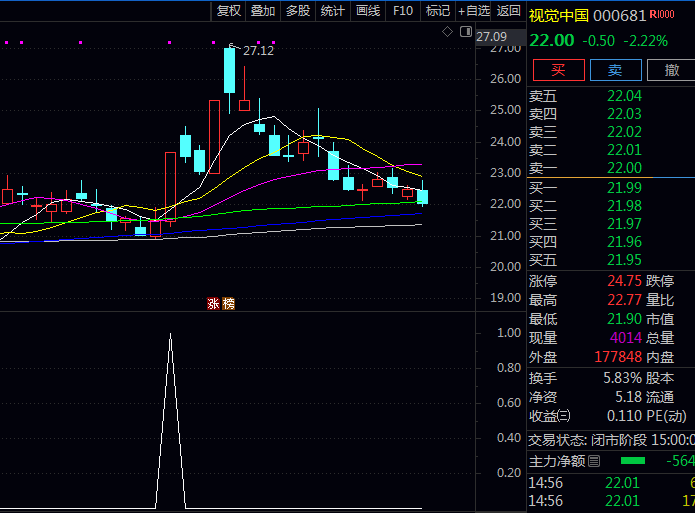Open the 统计 statistics tool
The image size is (695, 513).
332,11
